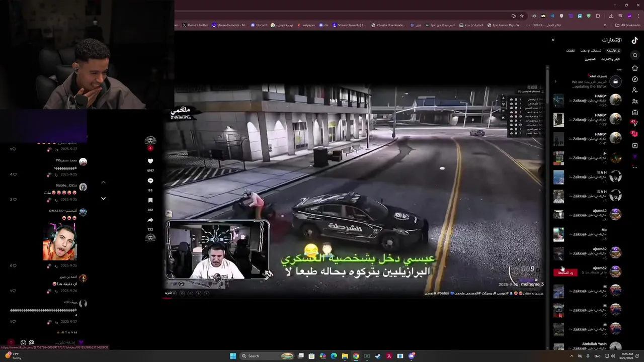This screenshot has height=362, width=644.
Task: Open the weather widget showing Sunny
Action: click(14, 356)
